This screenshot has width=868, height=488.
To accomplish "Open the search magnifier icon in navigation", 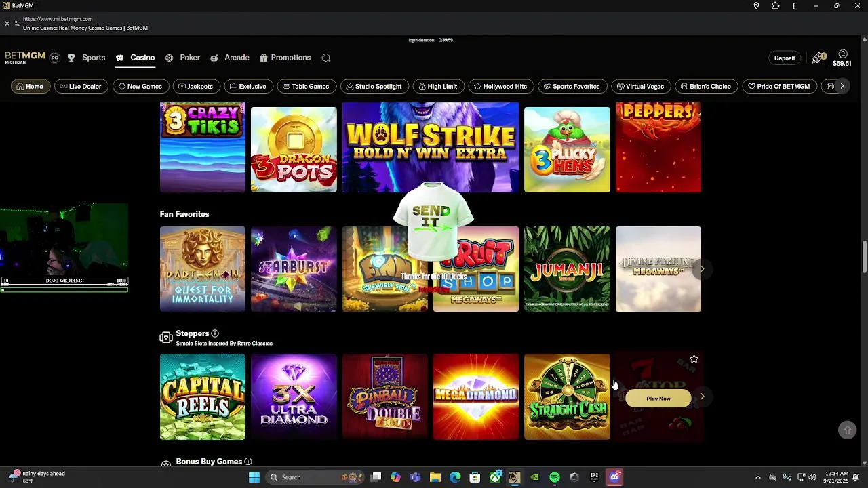I will point(326,58).
